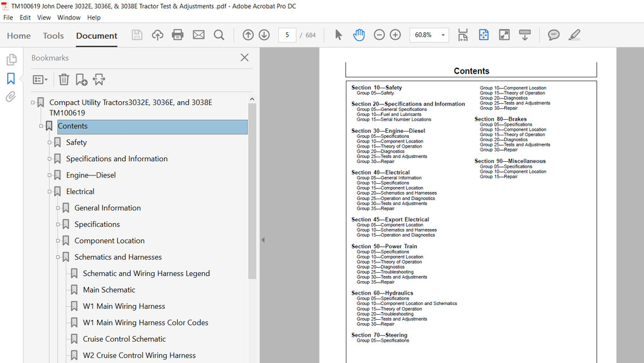Switch to the Home tab

19,35
